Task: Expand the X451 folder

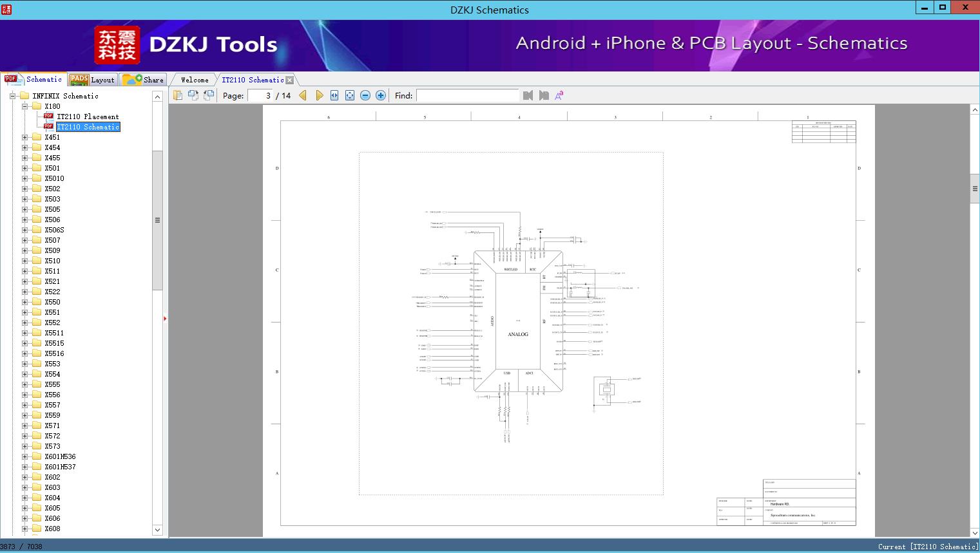Action: pyautogui.click(x=25, y=137)
